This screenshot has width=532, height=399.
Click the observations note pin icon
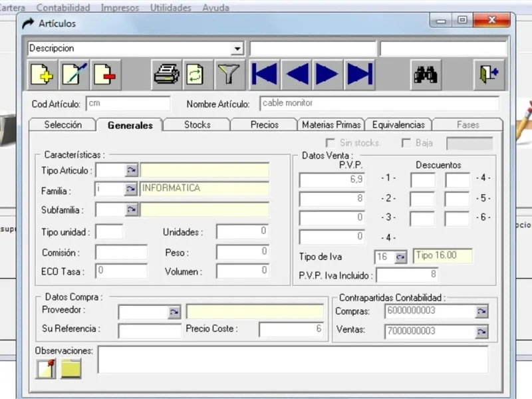pos(46,369)
